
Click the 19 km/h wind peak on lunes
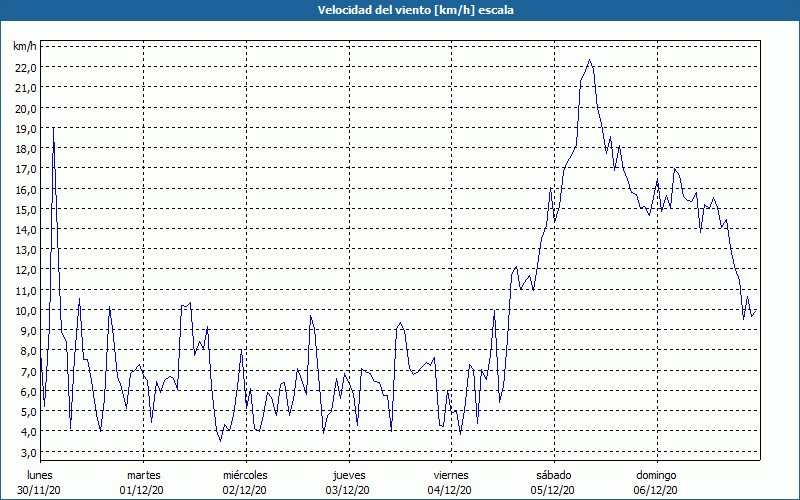tap(54, 129)
